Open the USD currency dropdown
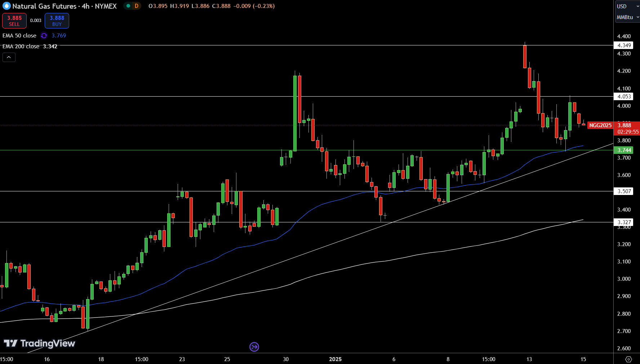The width and height of the screenshot is (640, 364). [x=627, y=6]
